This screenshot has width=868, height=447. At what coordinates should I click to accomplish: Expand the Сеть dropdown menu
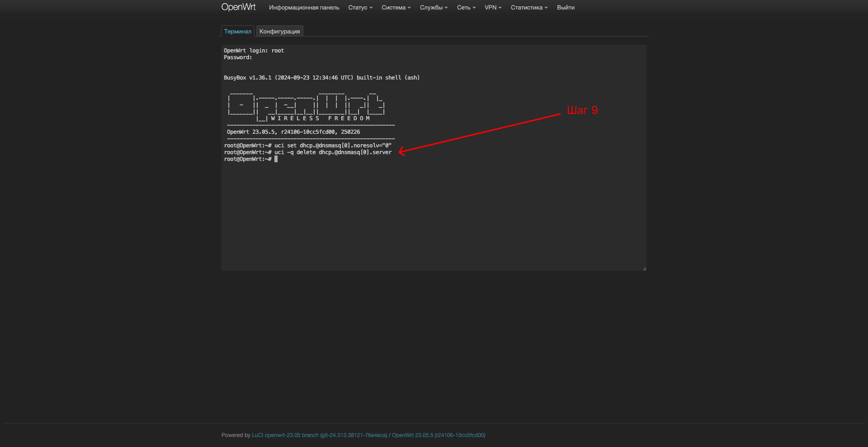pos(466,8)
